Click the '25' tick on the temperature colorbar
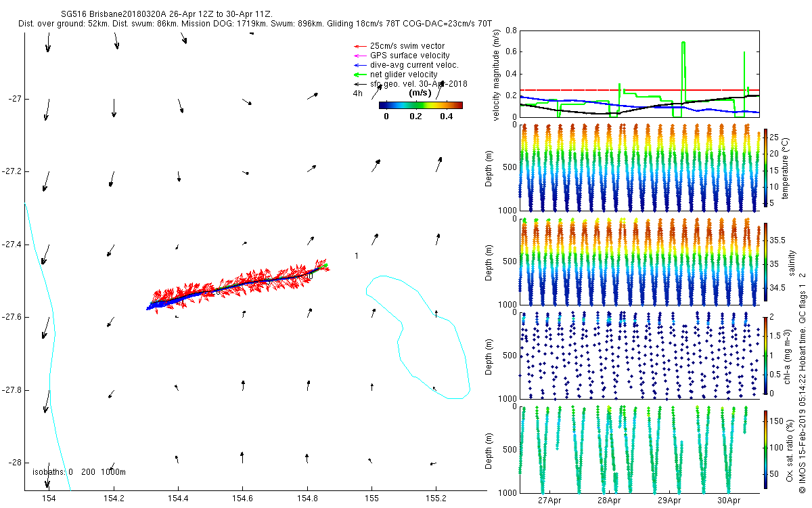 (x=774, y=137)
